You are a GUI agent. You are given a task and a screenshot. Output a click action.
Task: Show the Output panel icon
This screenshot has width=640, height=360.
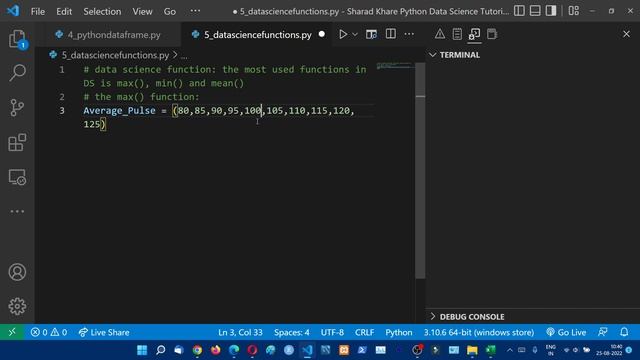click(457, 34)
